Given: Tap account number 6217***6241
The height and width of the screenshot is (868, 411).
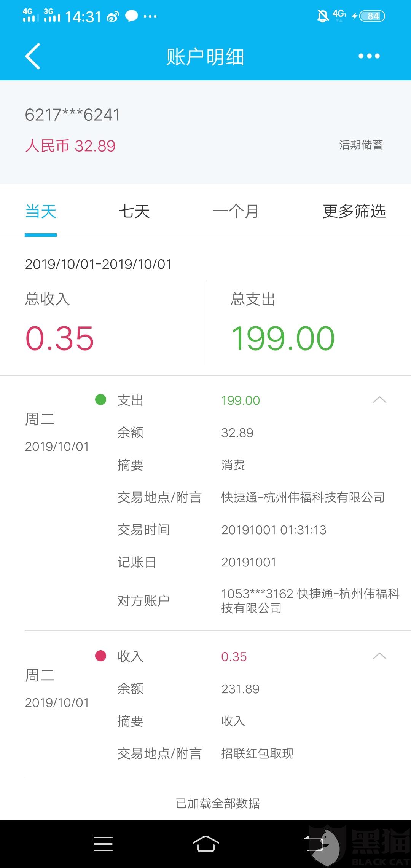Looking at the screenshot, I should coord(72,115).
